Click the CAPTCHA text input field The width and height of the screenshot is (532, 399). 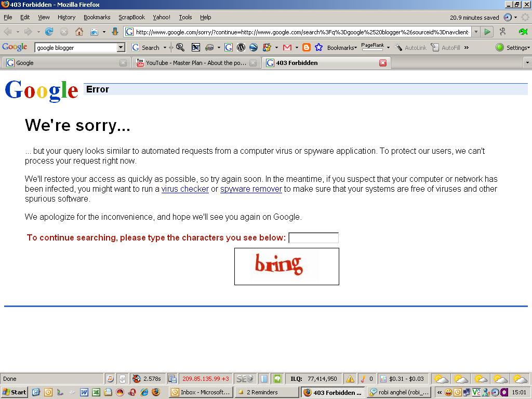click(313, 238)
